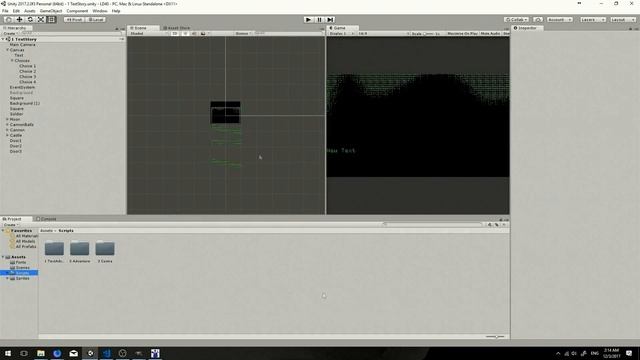Viewport: 640px width, 360px height.
Task: Switch to the Asset Store tab
Action: pyautogui.click(x=177, y=28)
